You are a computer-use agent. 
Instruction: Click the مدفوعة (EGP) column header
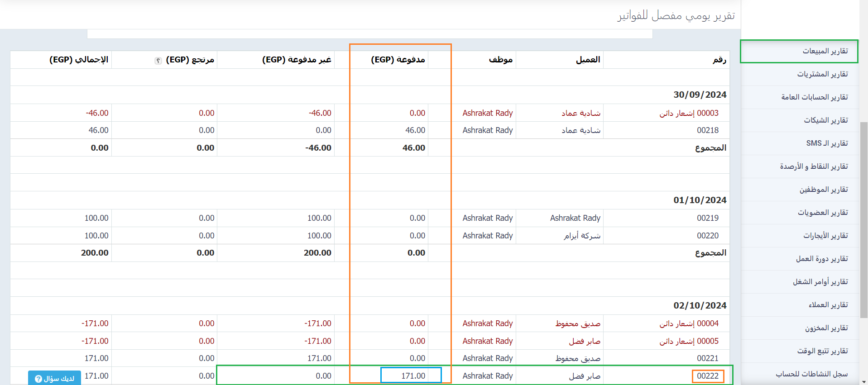pyautogui.click(x=398, y=60)
